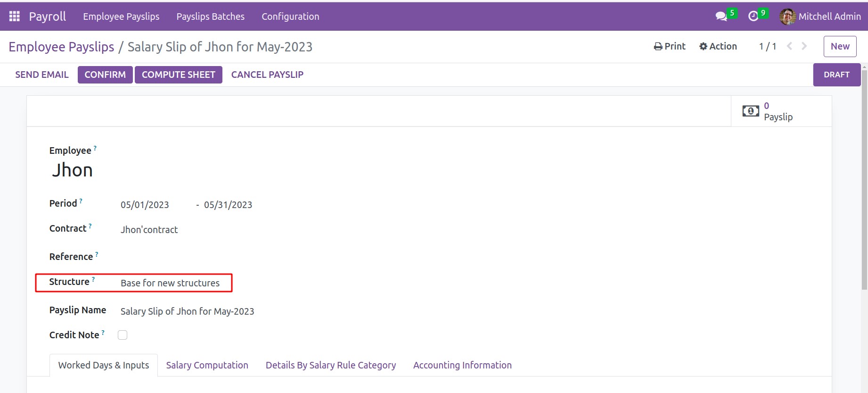Viewport: 868px width, 393px height.
Task: Open the Print dropdown
Action: point(670,46)
